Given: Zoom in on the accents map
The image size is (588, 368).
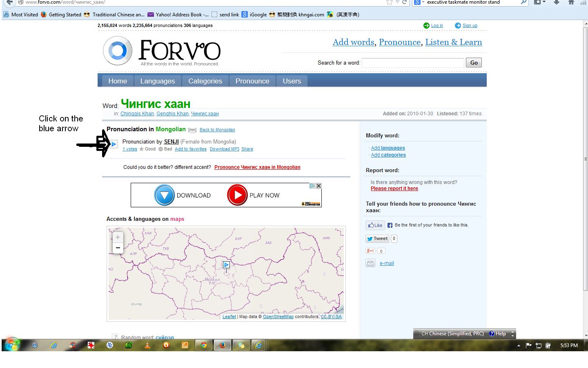Looking at the screenshot, I should (118, 237).
